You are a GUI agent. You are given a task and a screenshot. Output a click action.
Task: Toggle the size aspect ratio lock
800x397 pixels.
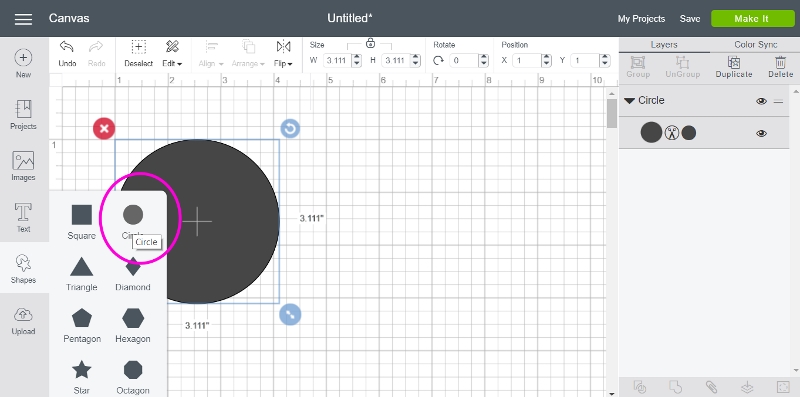pos(370,43)
